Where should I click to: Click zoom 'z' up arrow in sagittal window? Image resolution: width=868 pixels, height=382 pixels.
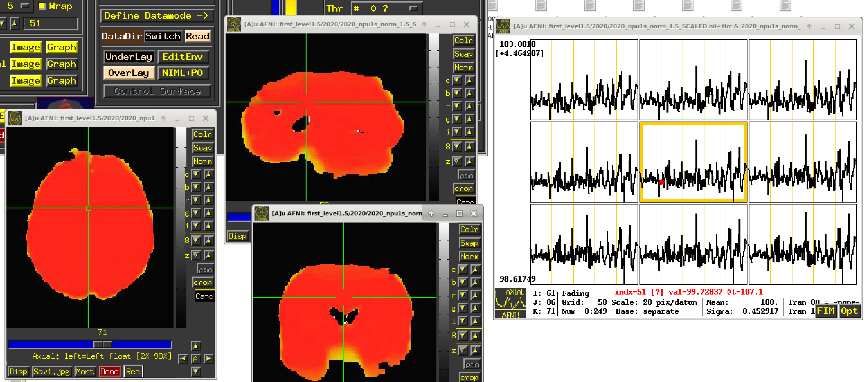(470, 161)
